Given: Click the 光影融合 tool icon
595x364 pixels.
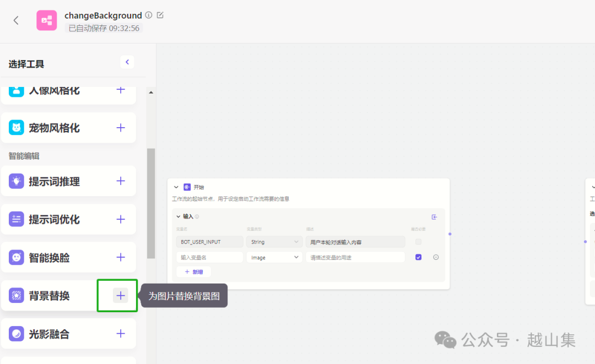Looking at the screenshot, I should (17, 334).
